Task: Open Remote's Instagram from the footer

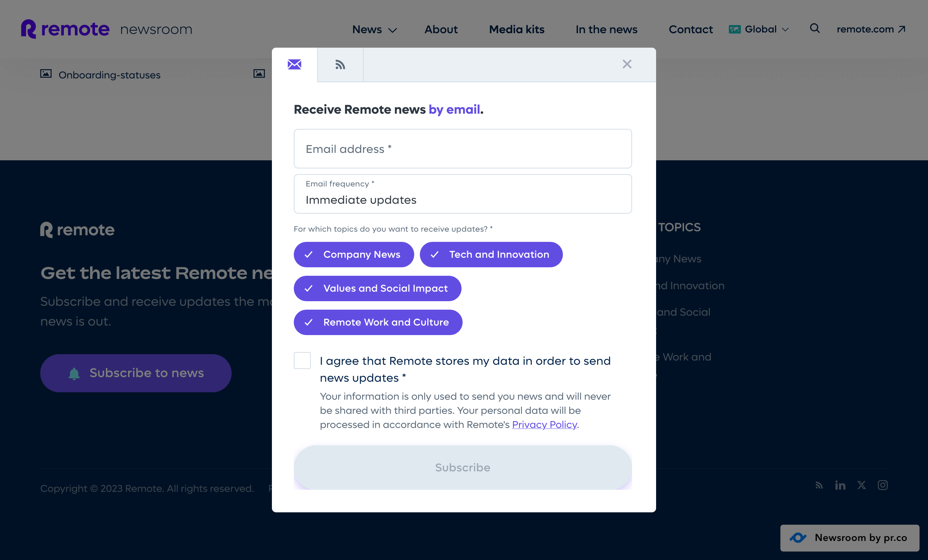Action: click(x=883, y=485)
